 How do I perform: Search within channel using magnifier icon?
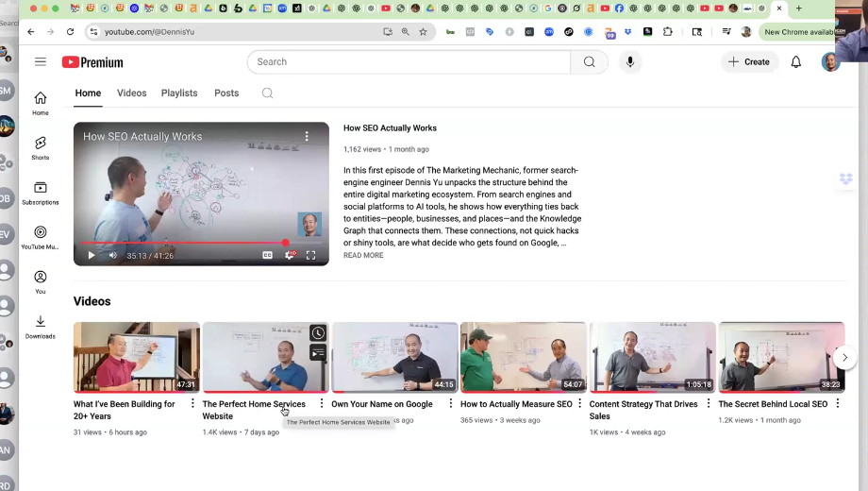267,93
